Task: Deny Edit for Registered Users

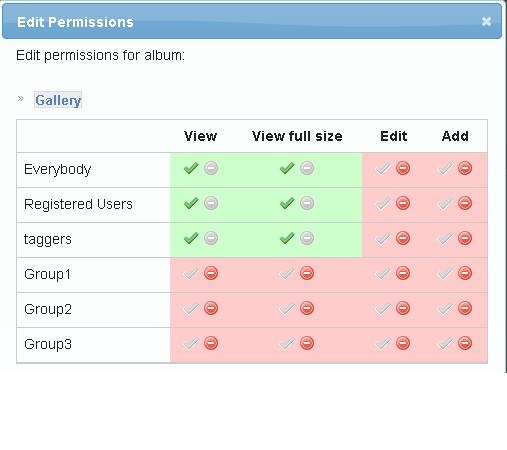Action: [403, 203]
